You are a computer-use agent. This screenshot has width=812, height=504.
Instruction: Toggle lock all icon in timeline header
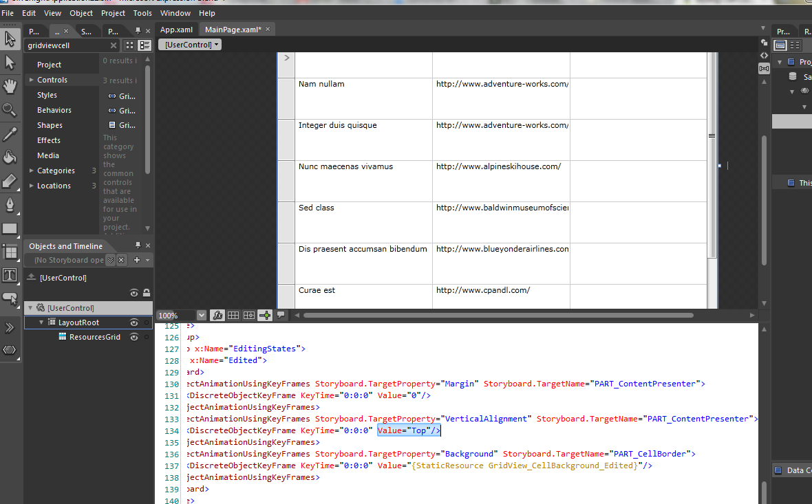147,293
